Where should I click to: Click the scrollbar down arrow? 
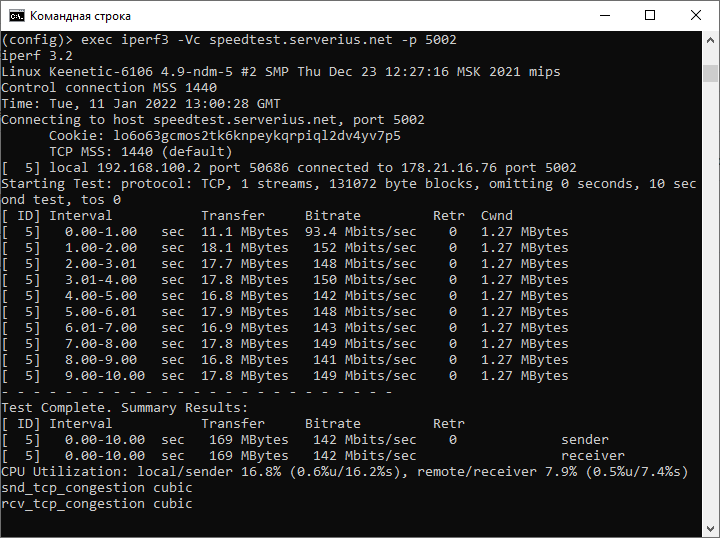[x=710, y=528]
